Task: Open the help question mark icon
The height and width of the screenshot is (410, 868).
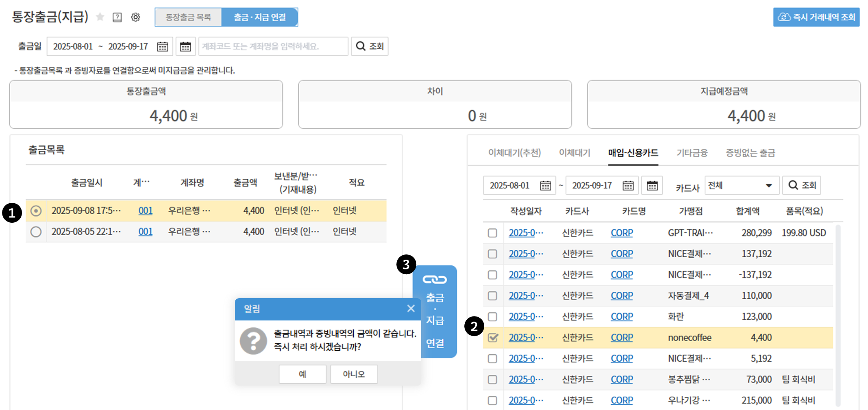Action: [x=117, y=17]
